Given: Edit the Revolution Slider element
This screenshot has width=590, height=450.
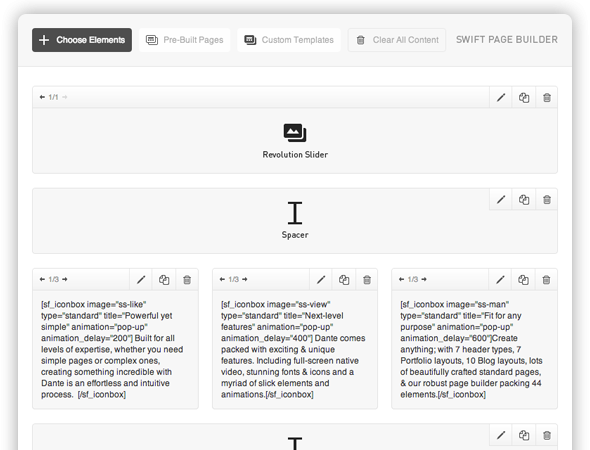Looking at the screenshot, I should point(501,98).
